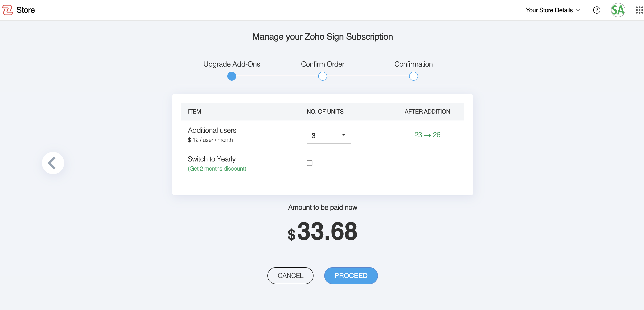644x310 pixels.
Task: Expand the Your Store Details dropdown
Action: [x=553, y=10]
